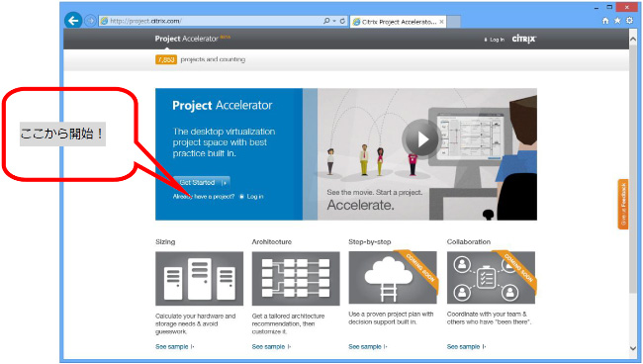Play the Project Accelerator movie
The width and height of the screenshot is (643, 364).
pos(421,139)
